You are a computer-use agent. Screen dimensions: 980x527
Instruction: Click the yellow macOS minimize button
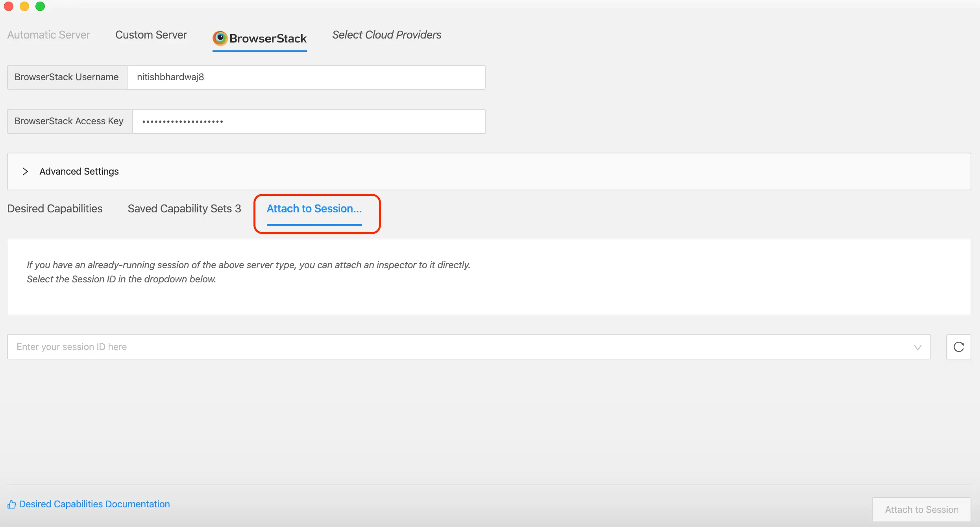pos(24,6)
